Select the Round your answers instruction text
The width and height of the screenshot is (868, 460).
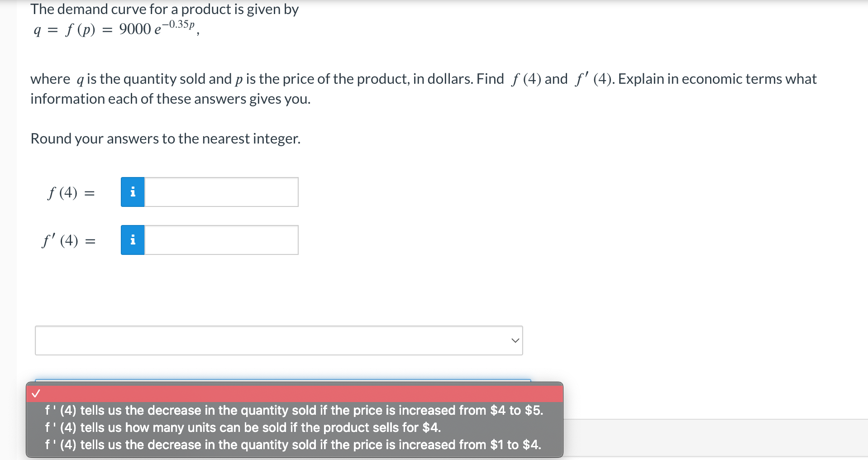click(x=165, y=139)
